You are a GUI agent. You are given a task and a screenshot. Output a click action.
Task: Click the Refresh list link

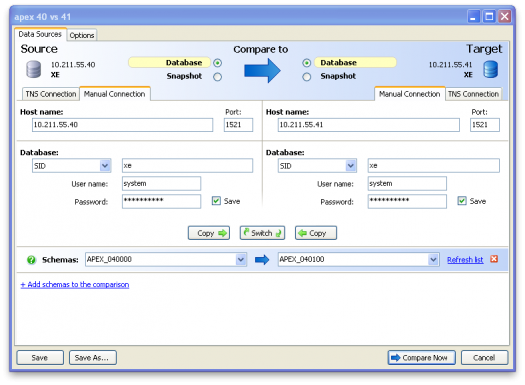pos(465,260)
